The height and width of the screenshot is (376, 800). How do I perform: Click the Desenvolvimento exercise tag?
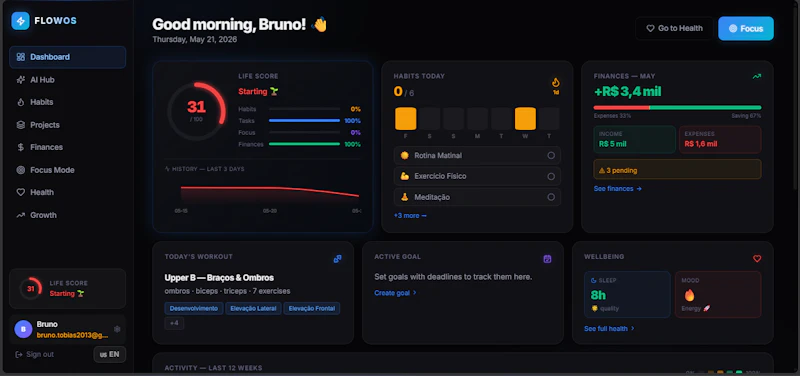194,309
